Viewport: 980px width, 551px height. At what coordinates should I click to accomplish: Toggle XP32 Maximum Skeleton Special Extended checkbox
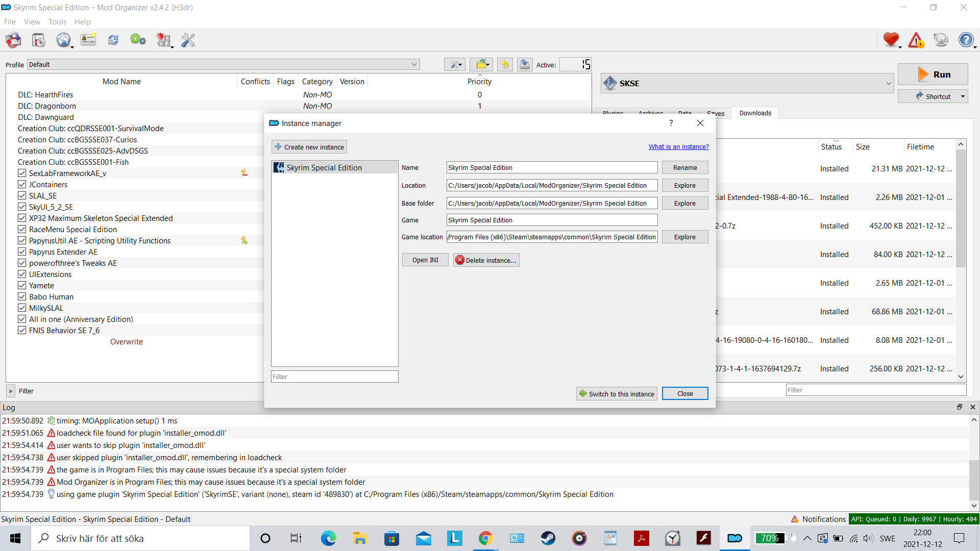[x=22, y=218]
